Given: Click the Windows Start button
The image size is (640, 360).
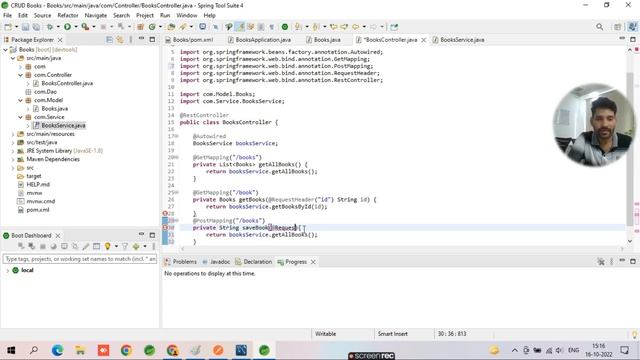Looking at the screenshot, I should click(x=11, y=350).
